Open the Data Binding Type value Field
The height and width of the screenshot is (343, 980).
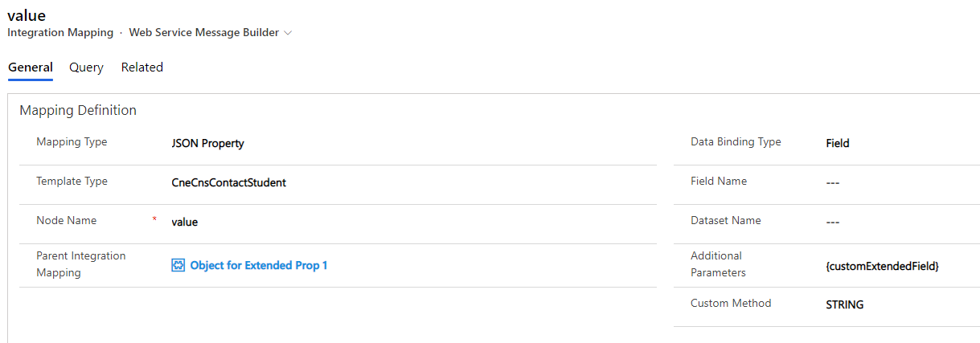coord(838,143)
